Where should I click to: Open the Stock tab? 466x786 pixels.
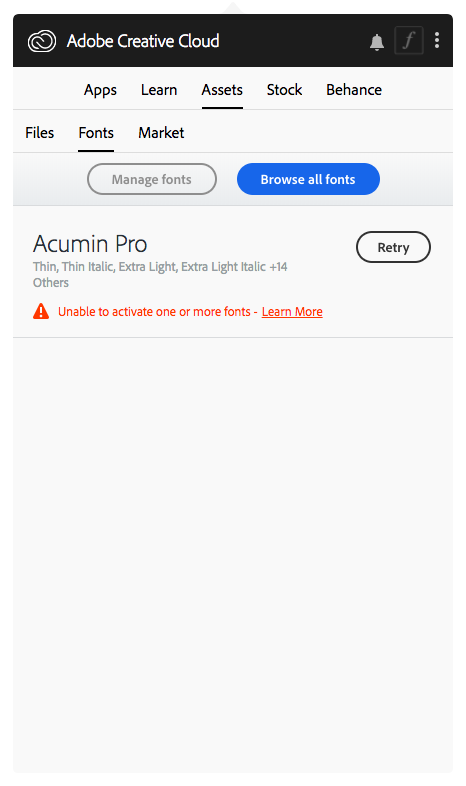[x=284, y=90]
